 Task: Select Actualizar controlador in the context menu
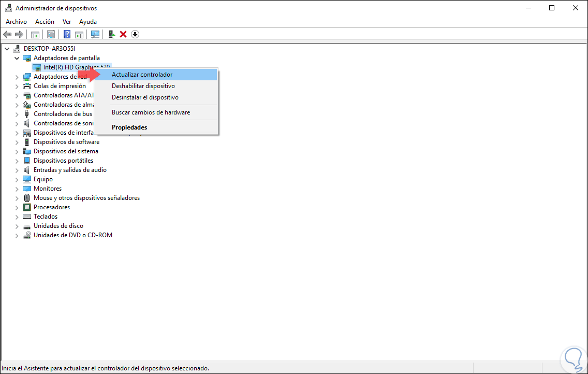pos(143,74)
